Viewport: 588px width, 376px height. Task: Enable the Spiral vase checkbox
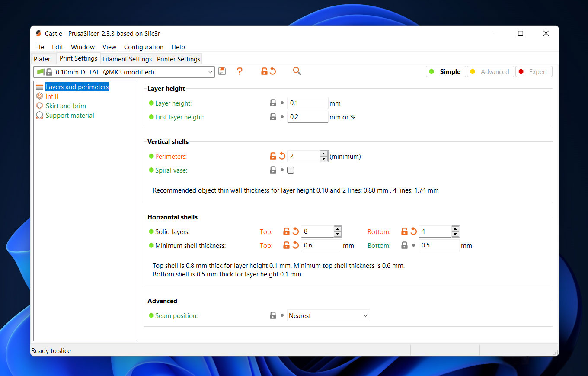pyautogui.click(x=291, y=170)
